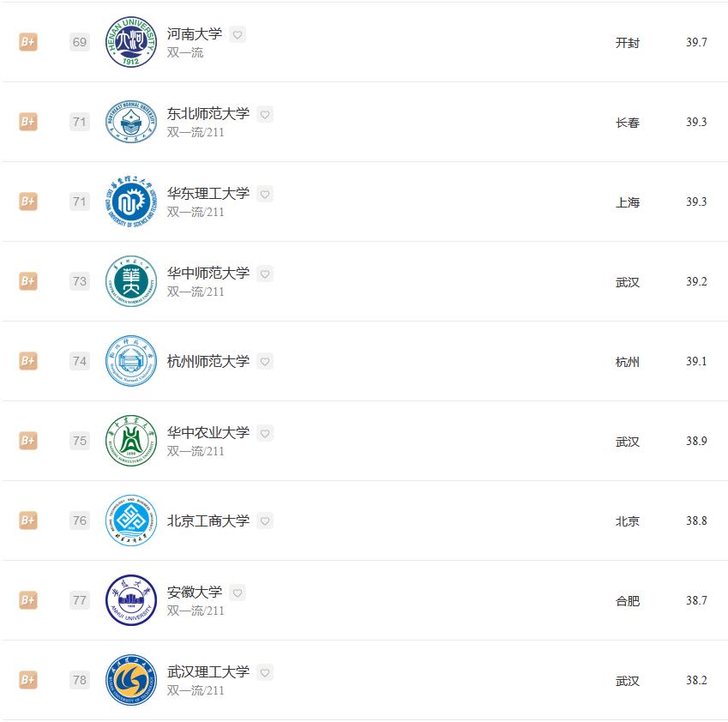Favorite 武汉理工大学 using its heart icon

tap(265, 672)
